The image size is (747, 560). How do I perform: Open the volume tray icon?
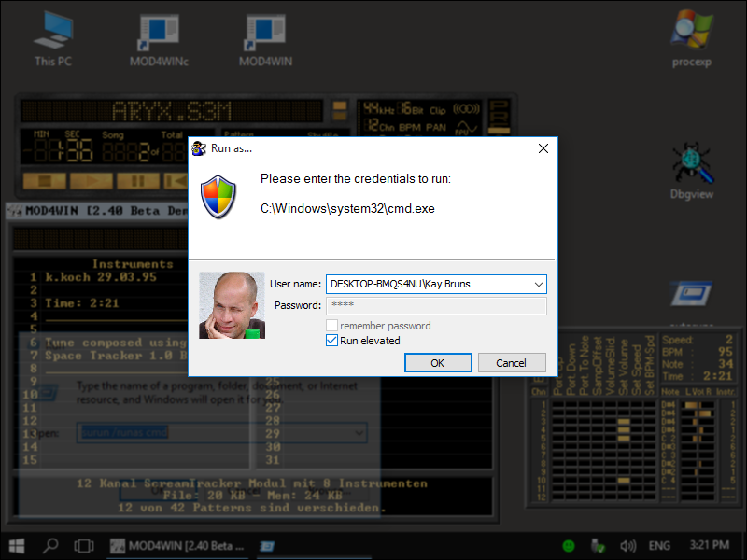click(627, 546)
